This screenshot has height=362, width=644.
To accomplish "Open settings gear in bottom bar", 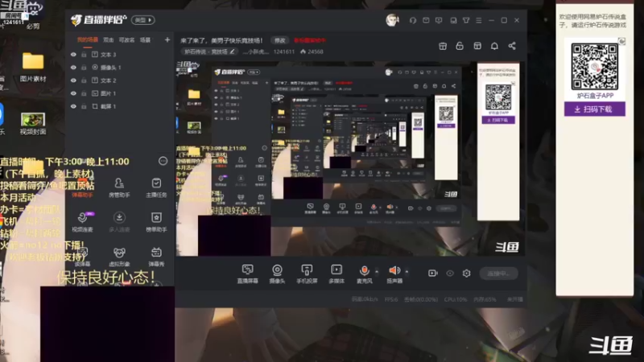I will (467, 273).
